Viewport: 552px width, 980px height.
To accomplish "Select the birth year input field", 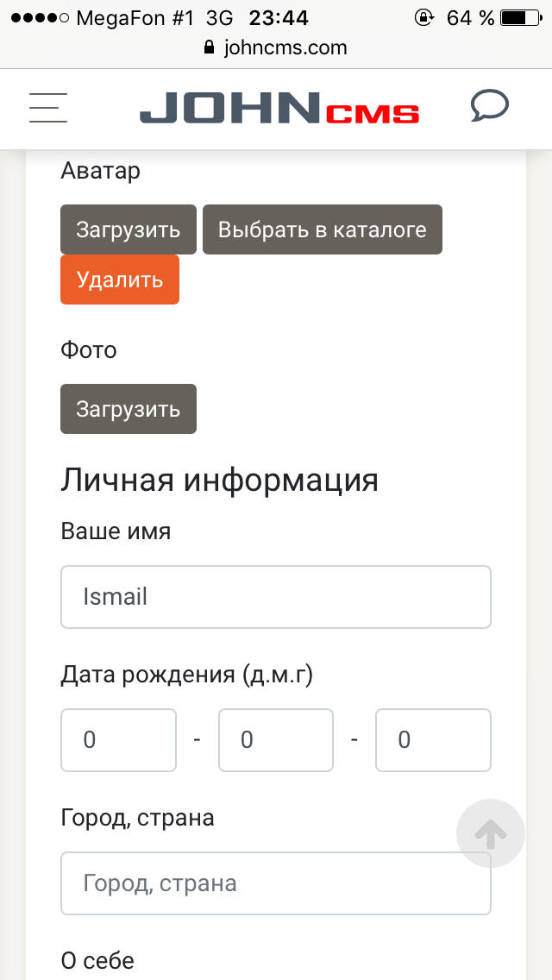I will pos(433,740).
